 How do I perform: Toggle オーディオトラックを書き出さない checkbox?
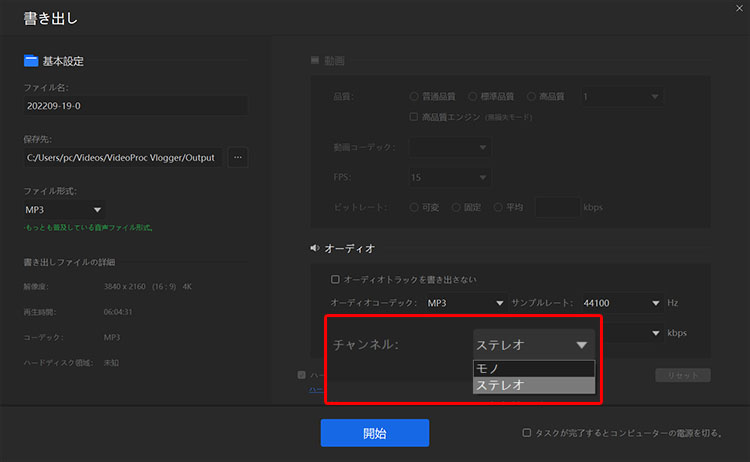(335, 279)
